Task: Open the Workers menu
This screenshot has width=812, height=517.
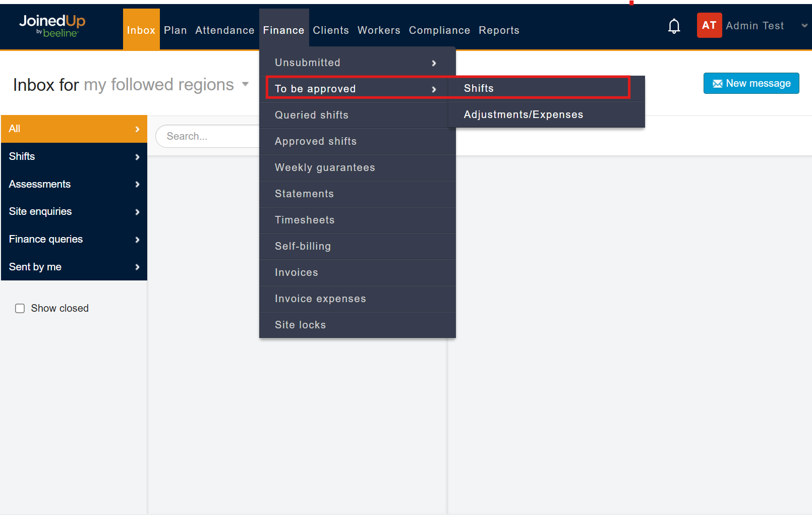Action: (379, 30)
